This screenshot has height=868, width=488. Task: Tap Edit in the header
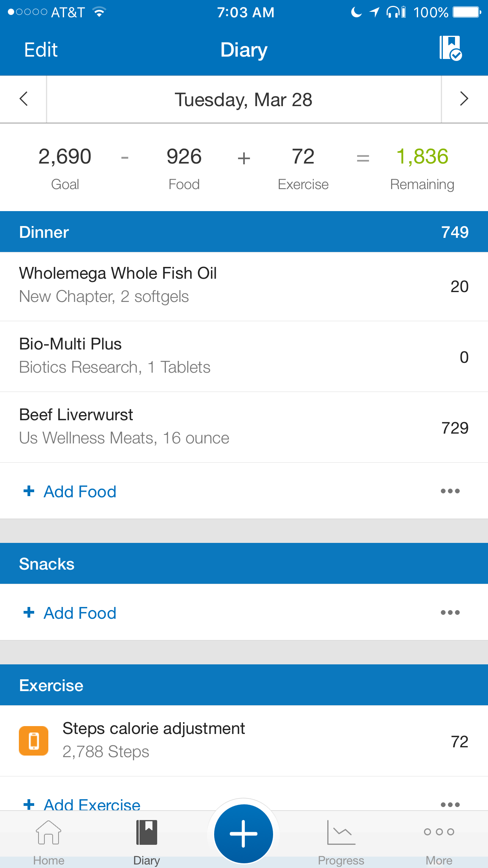[41, 50]
